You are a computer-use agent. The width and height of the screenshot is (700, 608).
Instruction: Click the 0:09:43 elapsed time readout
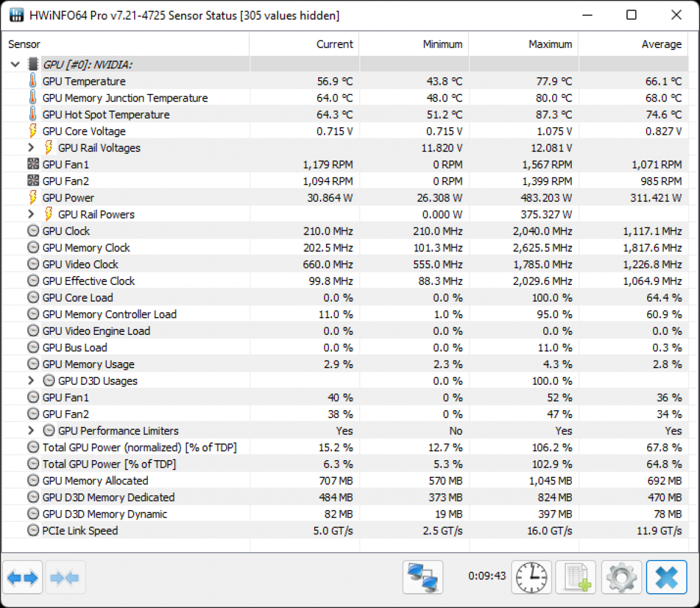point(487,576)
